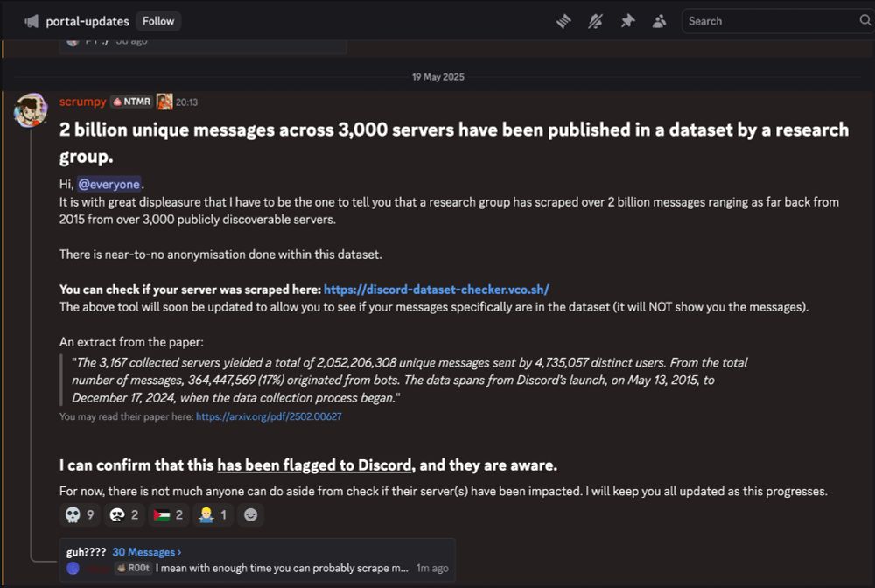Toggle the flag reaction with count 2
Viewport: 875px width, 588px height.
169,514
